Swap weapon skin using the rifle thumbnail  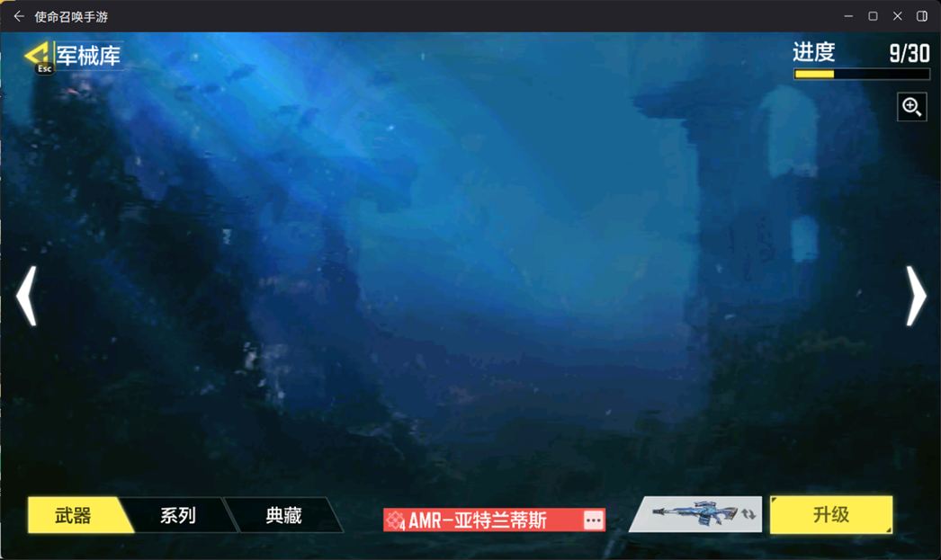pyautogui.click(x=696, y=514)
